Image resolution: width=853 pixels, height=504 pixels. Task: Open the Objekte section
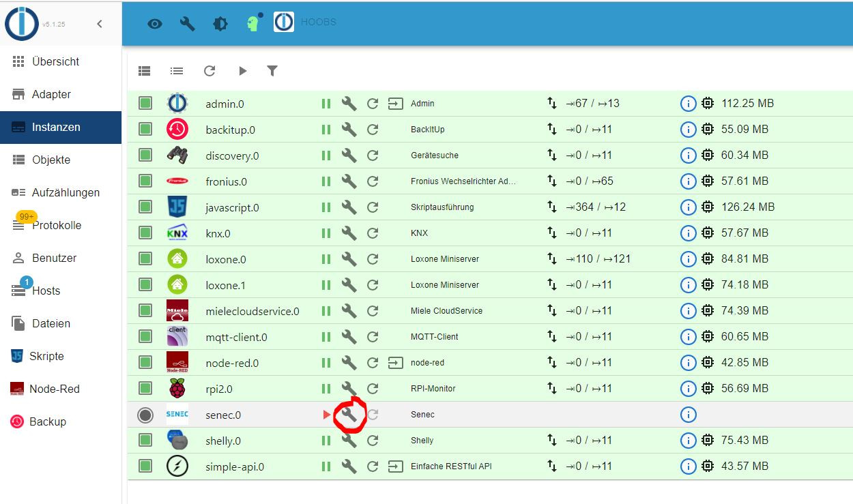(61, 160)
